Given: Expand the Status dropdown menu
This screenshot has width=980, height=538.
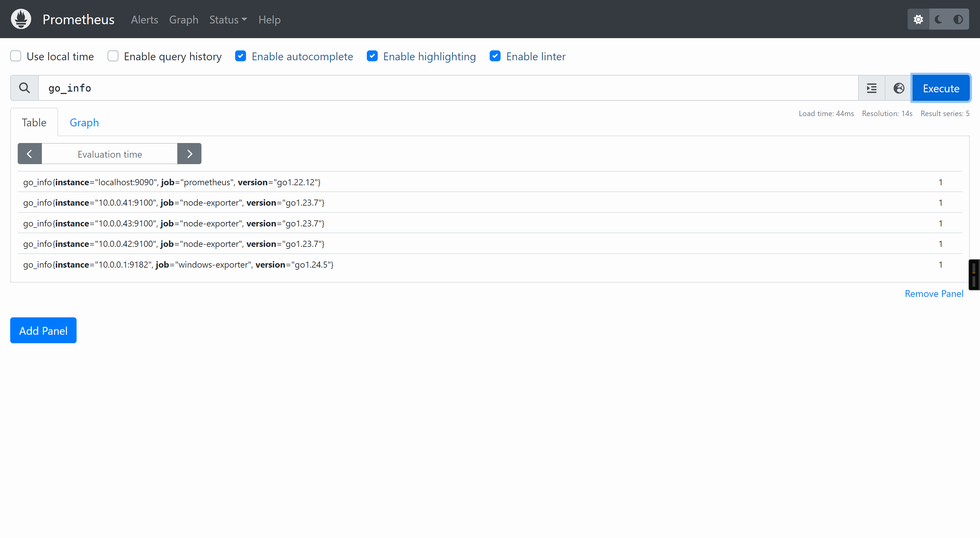Looking at the screenshot, I should click(x=228, y=19).
